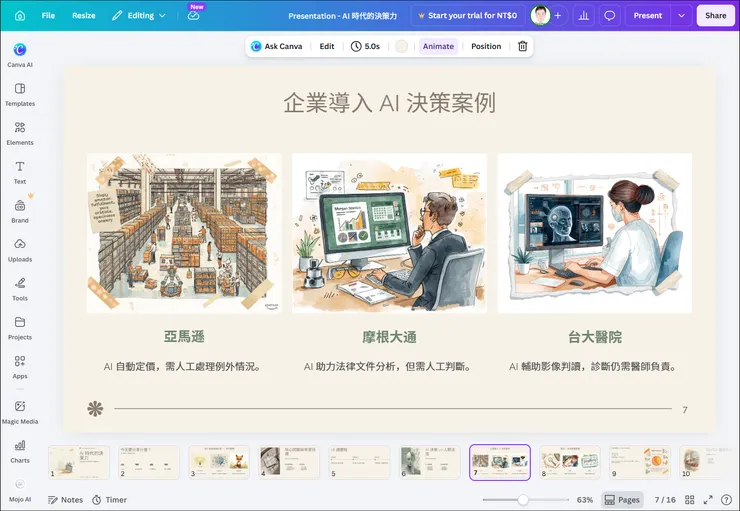The height and width of the screenshot is (511, 740).
Task: Open the background color swatch
Action: click(401, 46)
